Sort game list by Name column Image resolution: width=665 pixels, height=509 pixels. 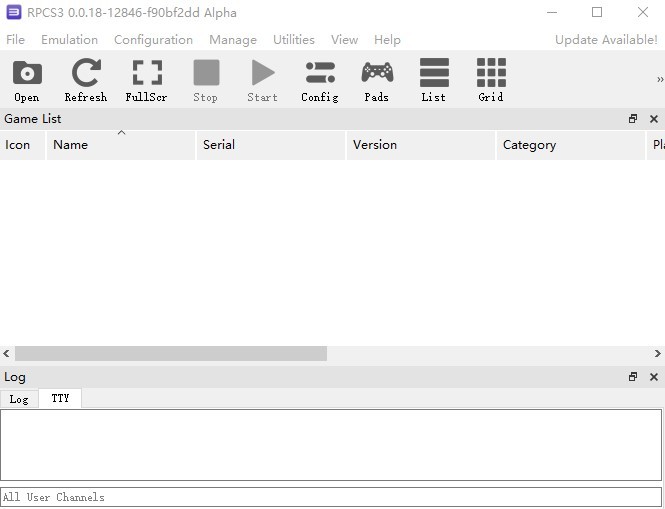[x=120, y=145]
